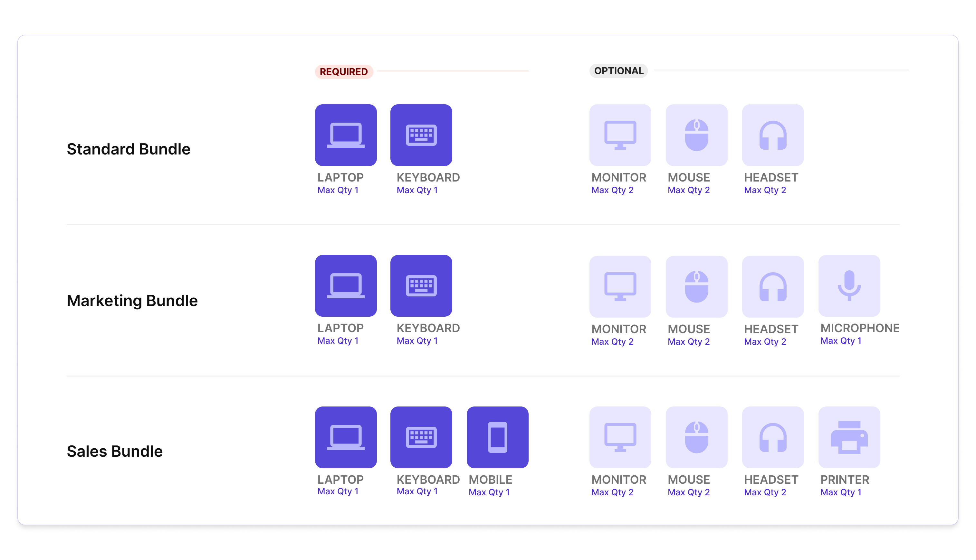Select the Monitor icon in Marketing Bundle
Screen dimensions: 976x560
(x=620, y=286)
